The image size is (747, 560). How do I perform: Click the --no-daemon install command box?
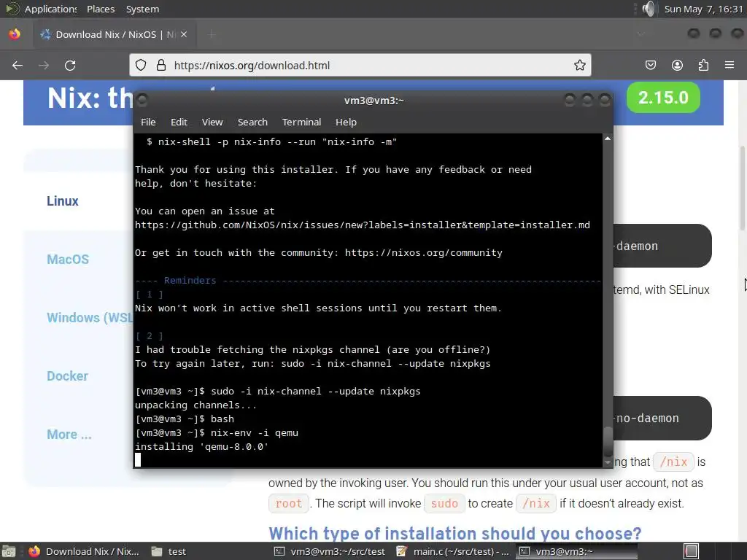[x=662, y=418]
